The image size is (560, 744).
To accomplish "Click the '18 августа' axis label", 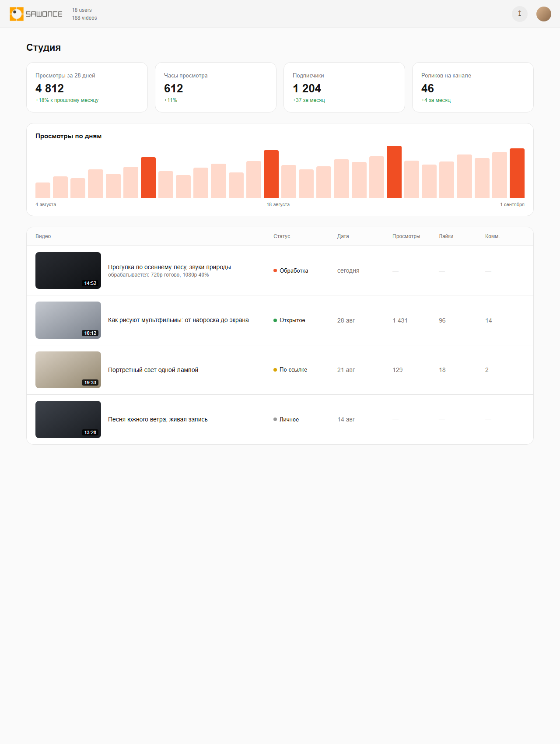I will coord(278,204).
